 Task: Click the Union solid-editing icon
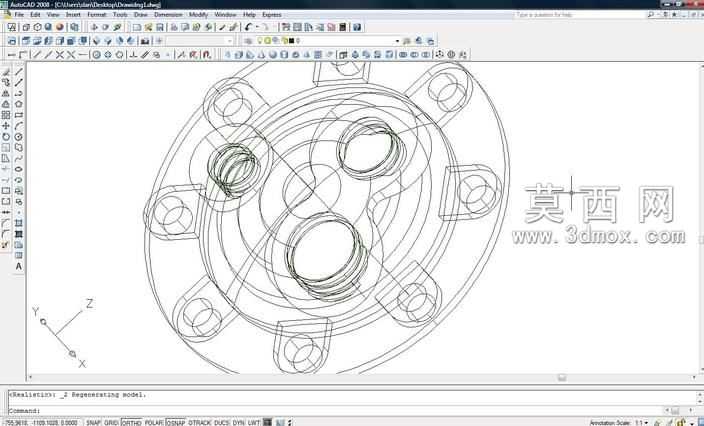tap(403, 55)
